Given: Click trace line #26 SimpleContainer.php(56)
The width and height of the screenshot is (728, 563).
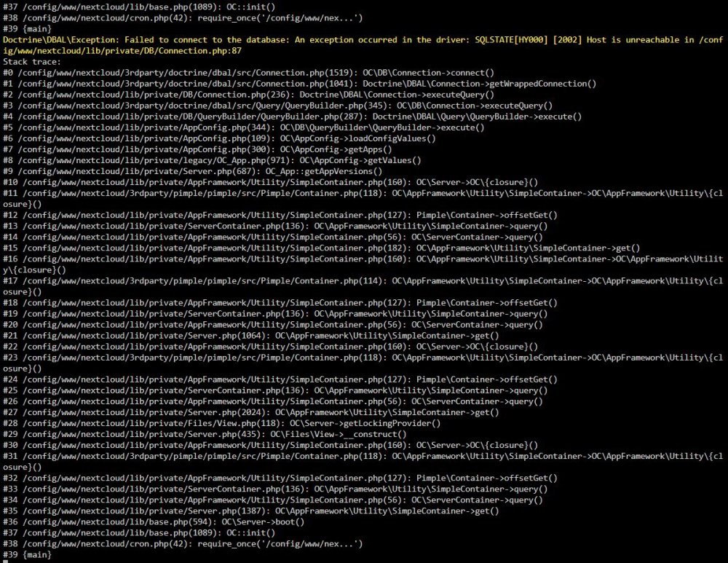Looking at the screenshot, I should (272, 401).
